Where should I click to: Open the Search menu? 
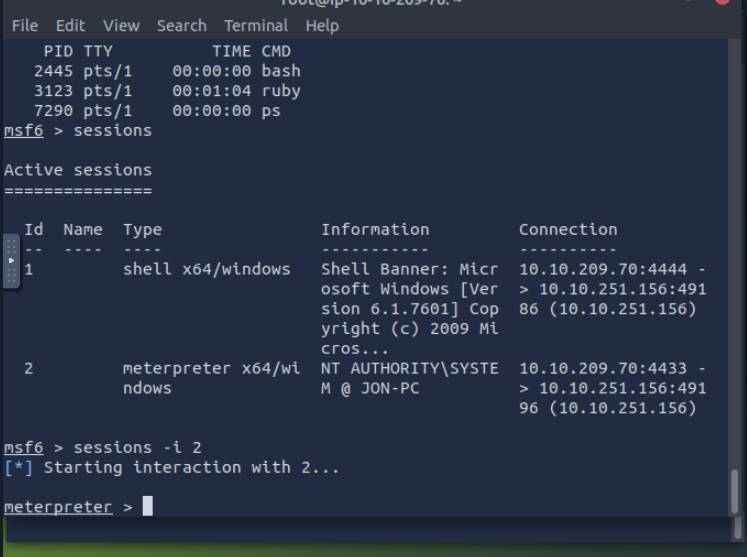point(181,26)
